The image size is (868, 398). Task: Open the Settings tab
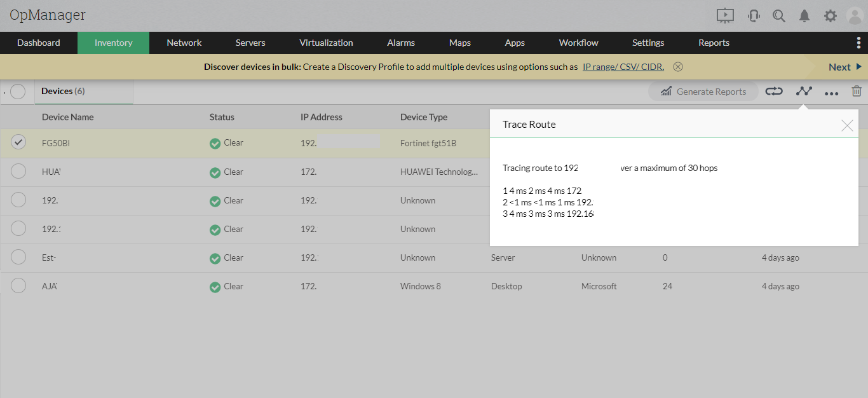point(648,43)
